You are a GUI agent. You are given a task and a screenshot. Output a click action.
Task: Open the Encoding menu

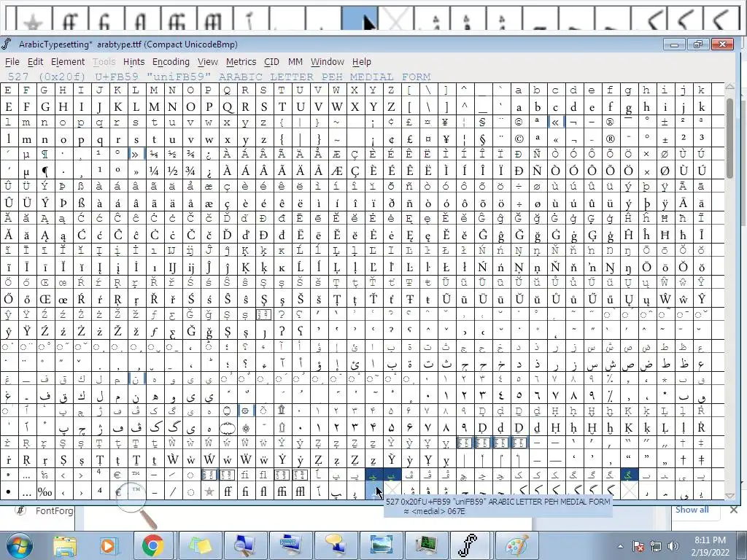click(x=171, y=61)
